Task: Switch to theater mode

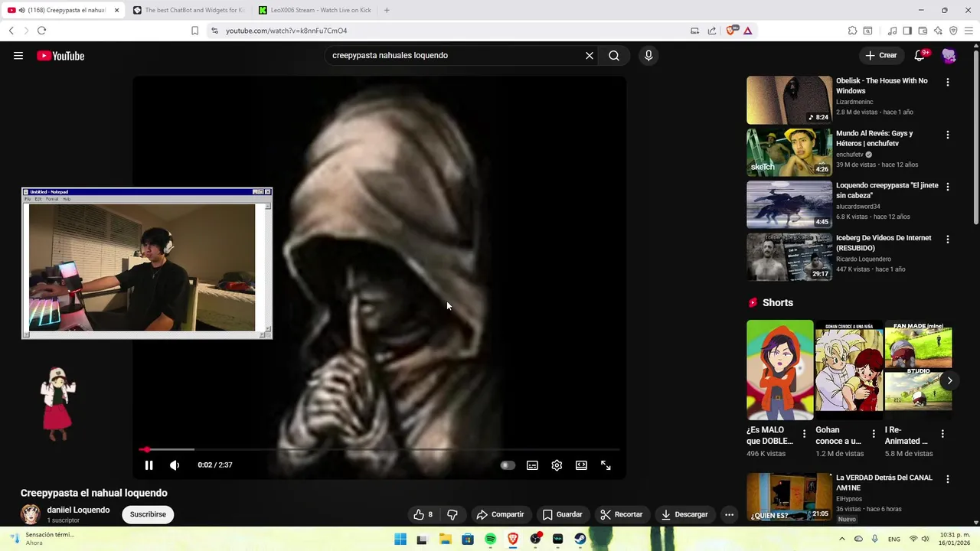Action: [581, 465]
